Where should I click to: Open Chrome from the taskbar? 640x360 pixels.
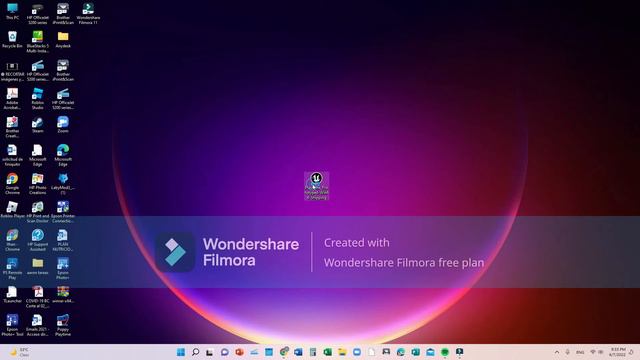tap(284, 352)
